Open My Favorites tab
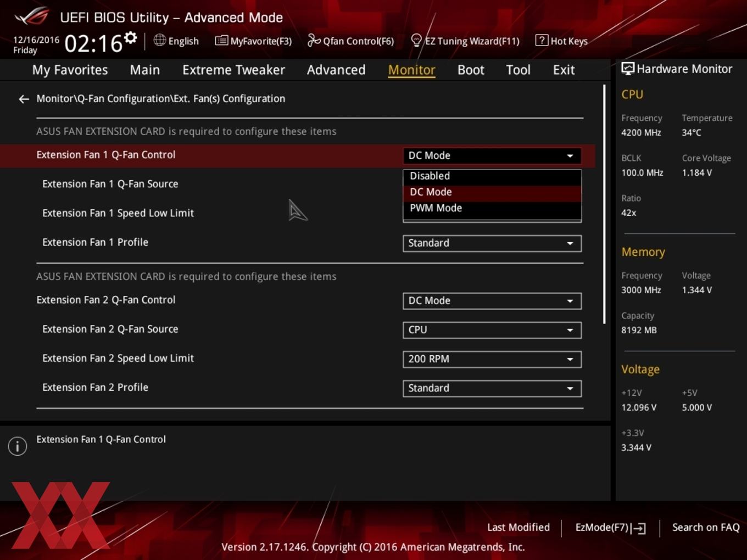Image resolution: width=747 pixels, height=560 pixels. (70, 70)
